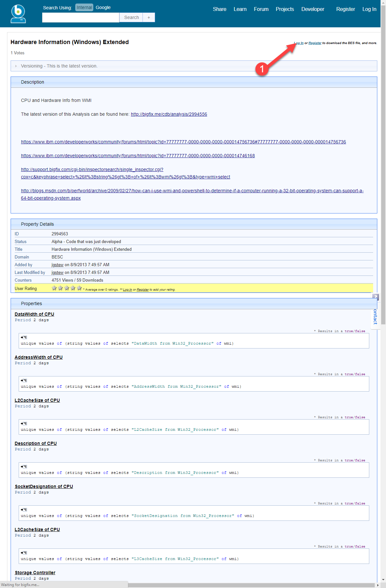Image resolution: width=386 pixels, height=588 pixels.
Task: Open the IBM forum link ending in 000014746168
Action: [x=138, y=156]
